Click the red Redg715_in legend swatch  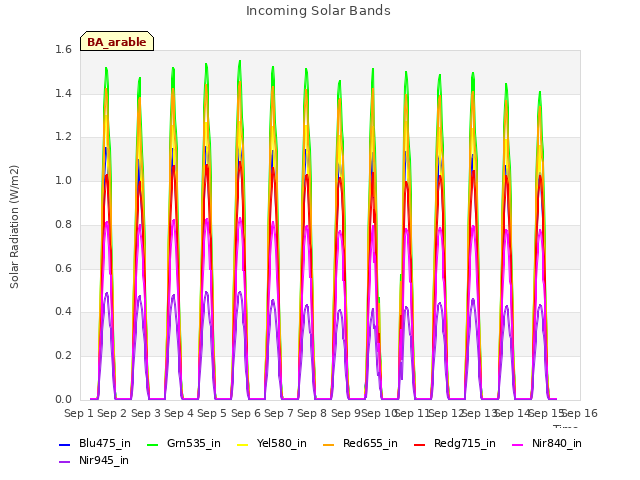[420, 444]
